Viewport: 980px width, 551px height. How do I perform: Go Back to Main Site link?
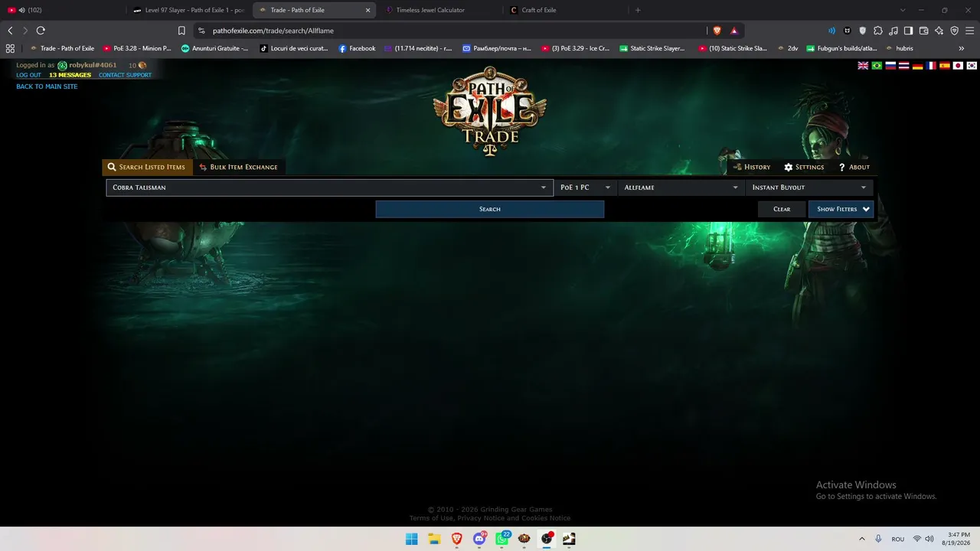point(47,86)
